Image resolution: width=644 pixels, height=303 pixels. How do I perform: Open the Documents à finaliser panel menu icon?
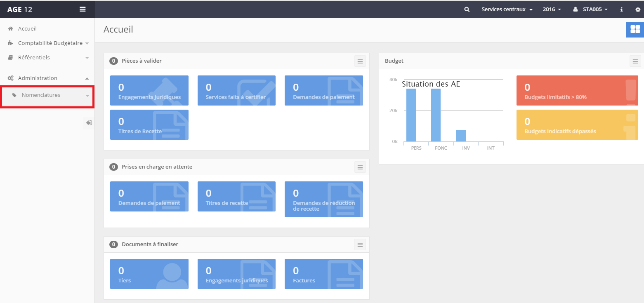click(x=360, y=244)
